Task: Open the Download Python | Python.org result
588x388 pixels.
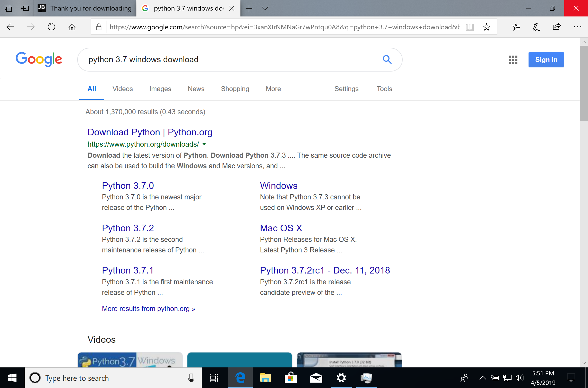Action: [150, 132]
